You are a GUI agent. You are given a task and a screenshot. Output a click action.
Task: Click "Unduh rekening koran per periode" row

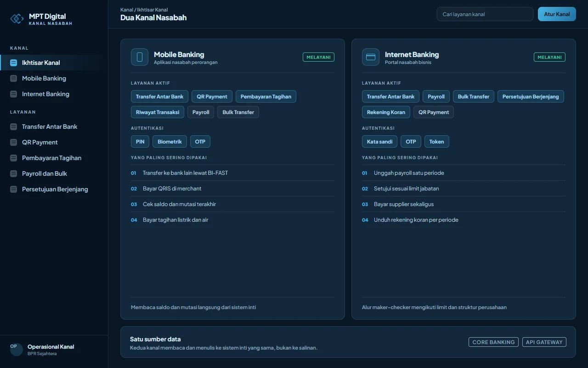[x=464, y=220]
